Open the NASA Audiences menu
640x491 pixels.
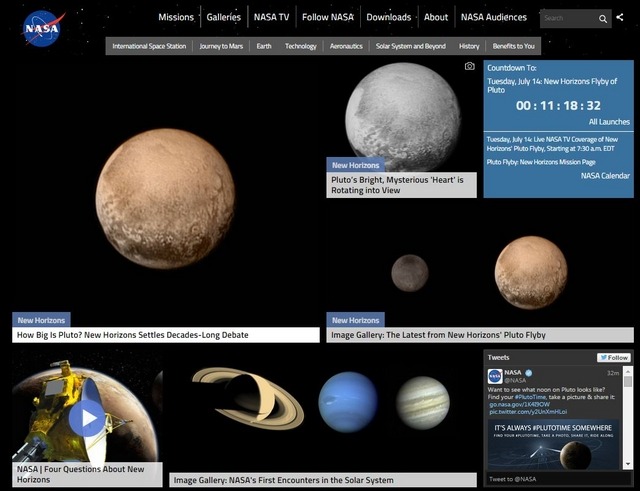pyautogui.click(x=494, y=17)
